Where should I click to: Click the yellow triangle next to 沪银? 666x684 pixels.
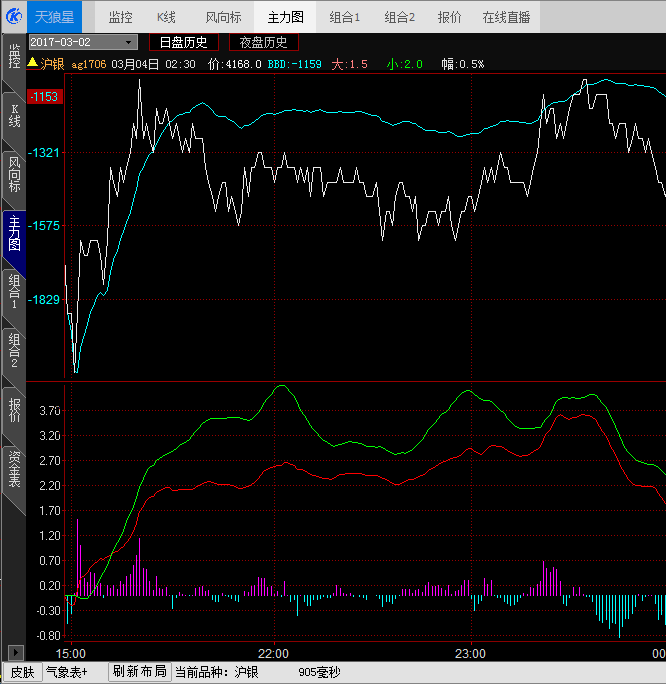click(x=32, y=63)
